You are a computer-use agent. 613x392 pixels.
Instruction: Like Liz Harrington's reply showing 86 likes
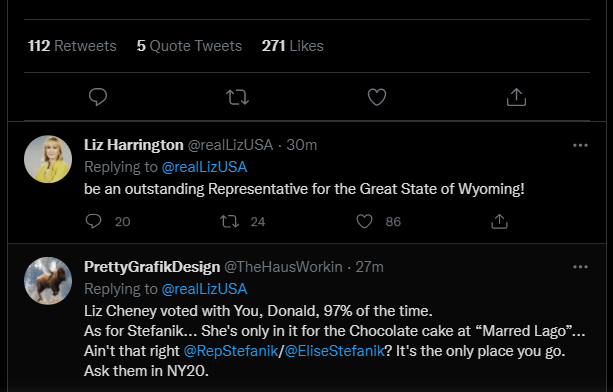[x=364, y=222]
